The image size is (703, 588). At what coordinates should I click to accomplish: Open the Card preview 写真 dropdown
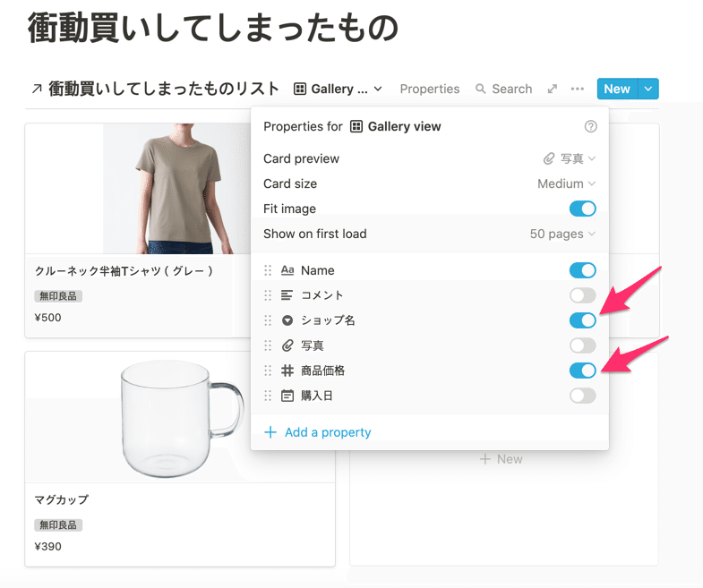[570, 158]
